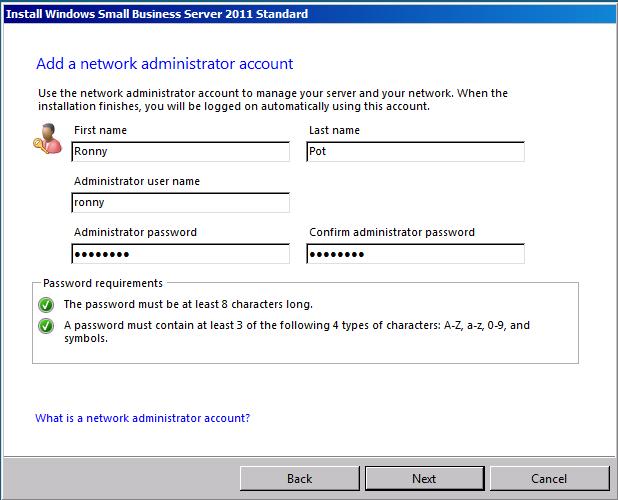This screenshot has height=500, width=618.
Task: Click the green checkmark for the 8 characters requirement
Action: coord(46,305)
